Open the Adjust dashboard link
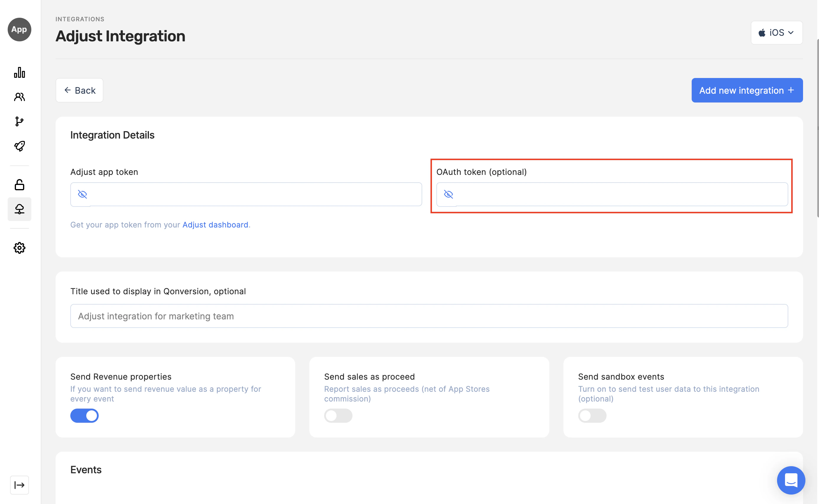The height and width of the screenshot is (504, 819). [215, 225]
